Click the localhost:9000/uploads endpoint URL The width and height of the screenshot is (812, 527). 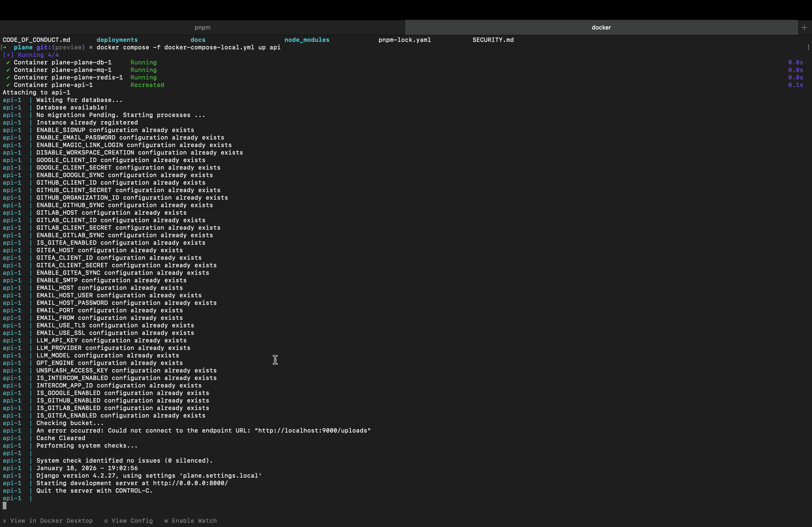(313, 430)
